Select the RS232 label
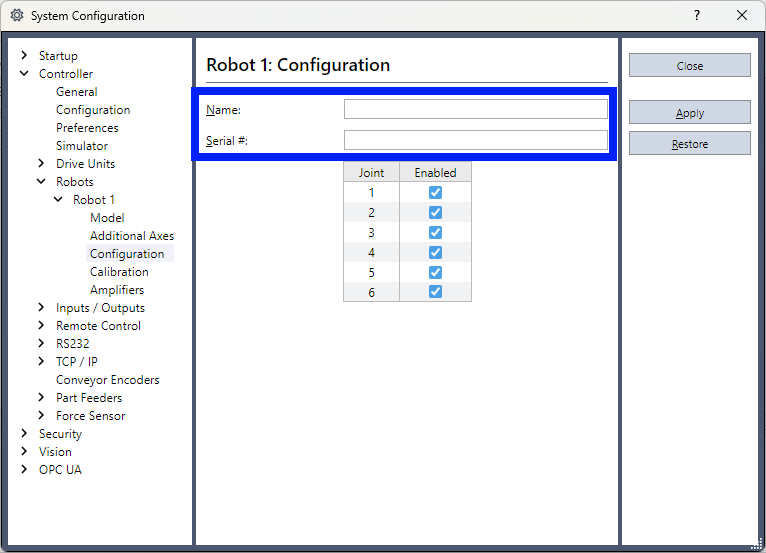 (72, 344)
